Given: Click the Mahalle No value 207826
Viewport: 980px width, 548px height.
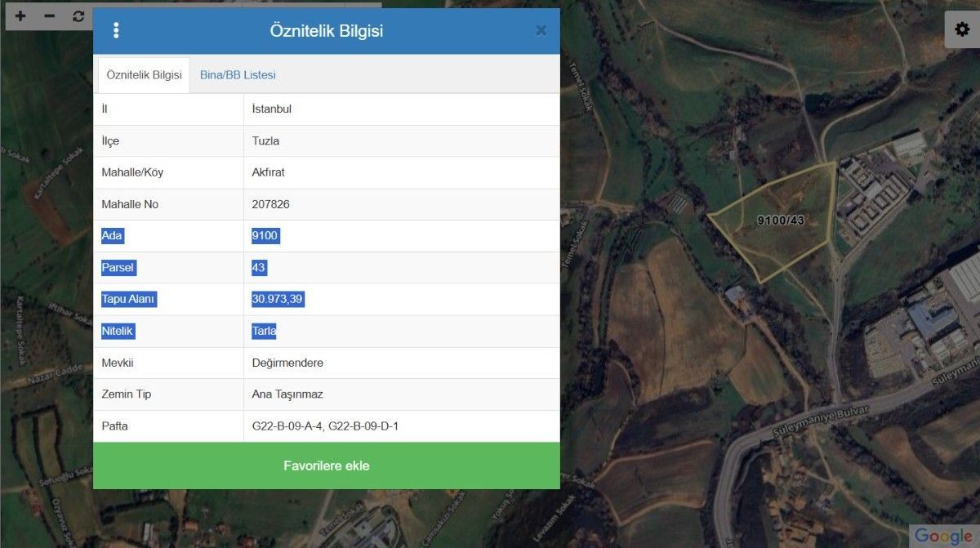Looking at the screenshot, I should [x=270, y=204].
